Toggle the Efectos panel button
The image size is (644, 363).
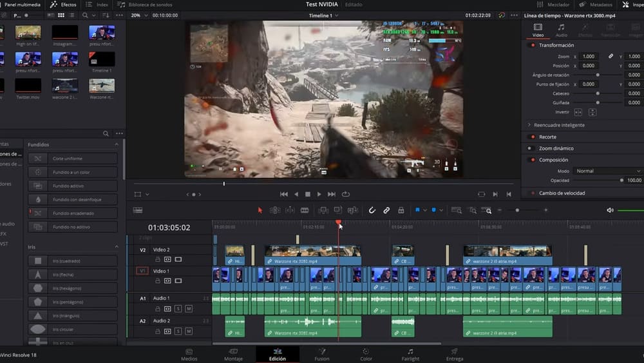tap(63, 5)
